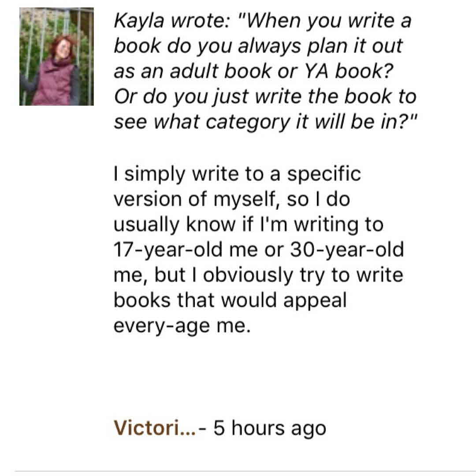Click the reply line "I simply write to a specific"
476x476 pixels.
[x=237, y=174]
